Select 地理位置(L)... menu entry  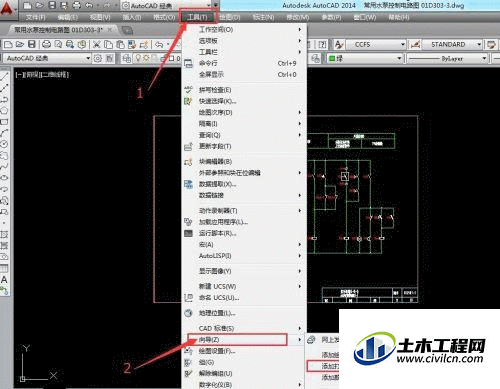click(244, 313)
